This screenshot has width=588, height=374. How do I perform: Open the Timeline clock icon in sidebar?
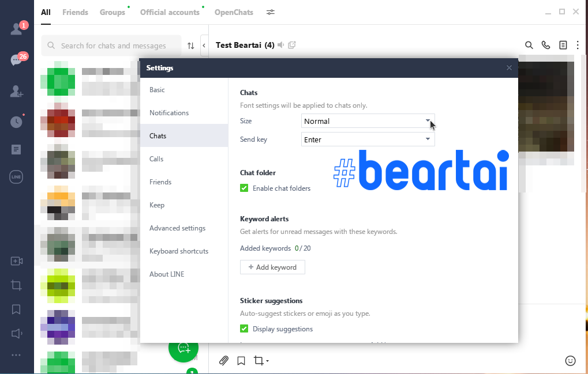(x=16, y=122)
